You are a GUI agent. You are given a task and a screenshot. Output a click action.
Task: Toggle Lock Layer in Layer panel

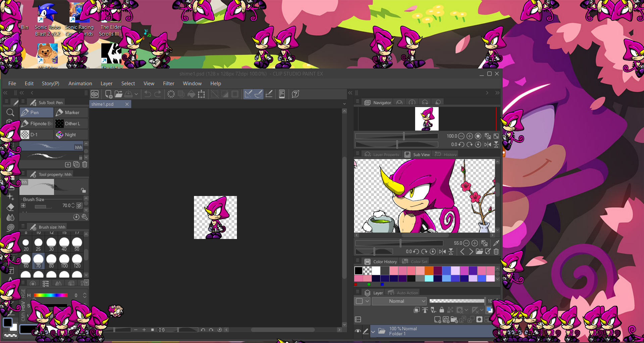(x=442, y=310)
